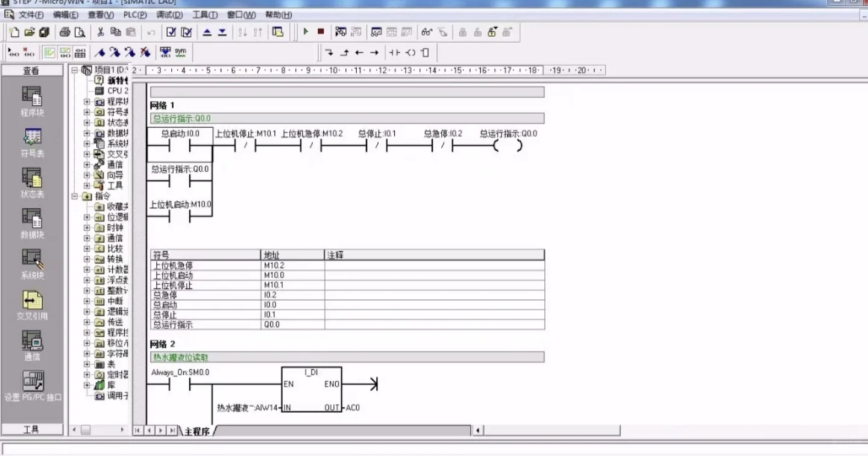This screenshot has width=868, height=456.
Task: Collapse the 指令 tree node
Action: [x=75, y=196]
